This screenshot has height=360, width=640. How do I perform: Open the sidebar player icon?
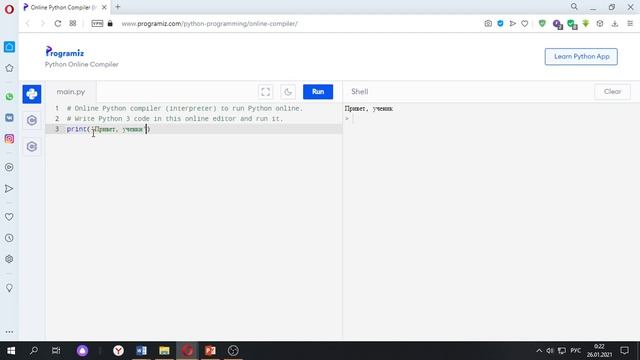pos(9,167)
